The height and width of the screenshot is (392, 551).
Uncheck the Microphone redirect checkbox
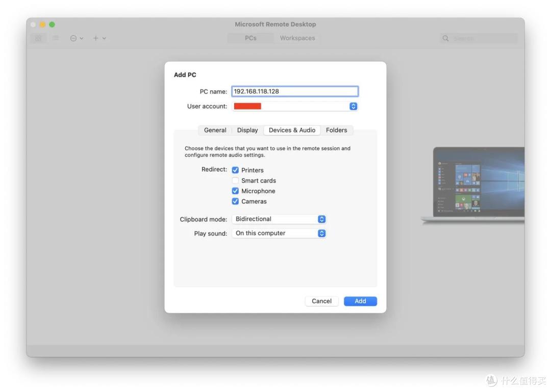tap(235, 191)
